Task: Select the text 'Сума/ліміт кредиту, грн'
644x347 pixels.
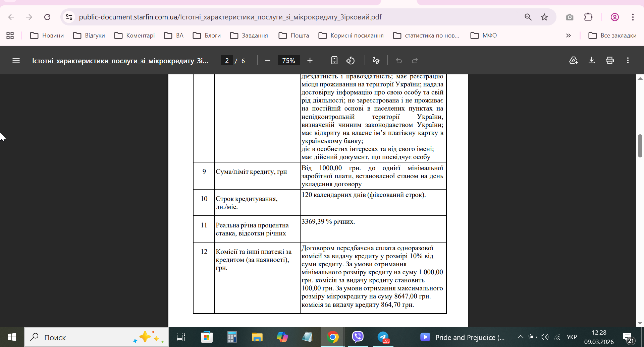Action: 251,171
